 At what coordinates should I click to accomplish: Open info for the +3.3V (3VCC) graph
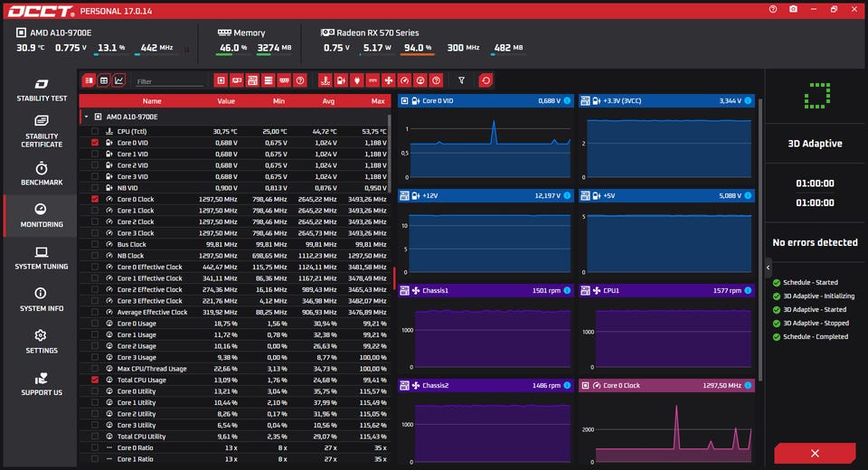tap(748, 100)
